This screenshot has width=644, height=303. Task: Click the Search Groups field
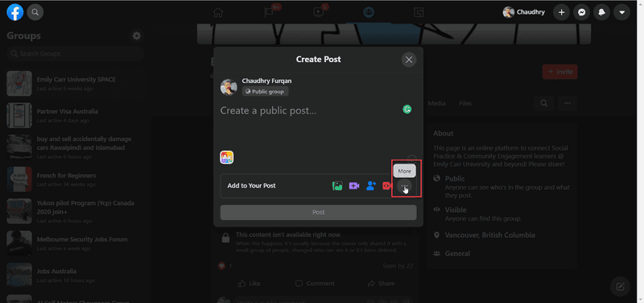(75, 53)
